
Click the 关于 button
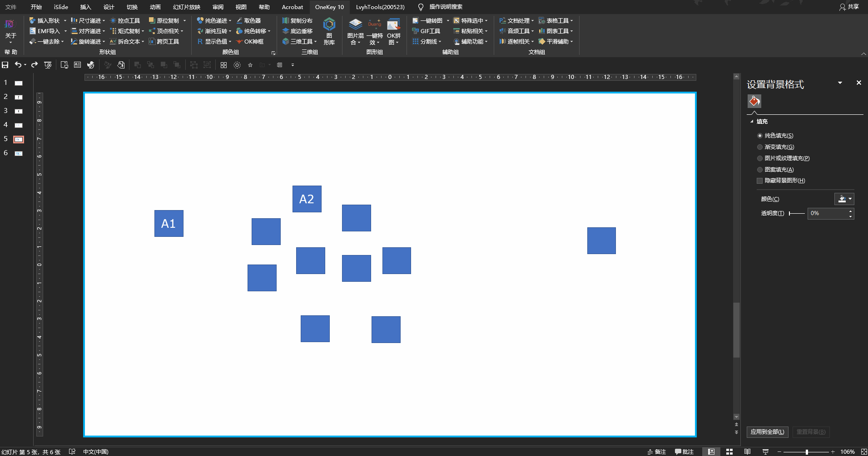tap(10, 32)
